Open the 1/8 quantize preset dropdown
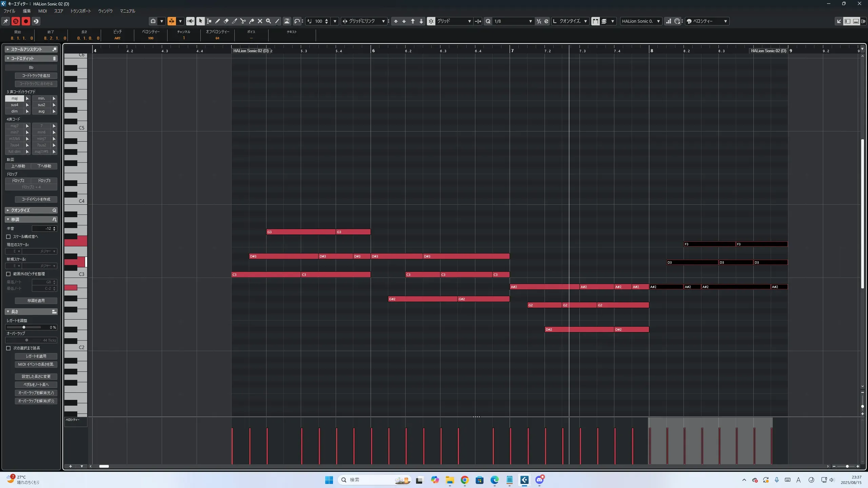Viewport: 868px width, 488px height. coord(530,21)
